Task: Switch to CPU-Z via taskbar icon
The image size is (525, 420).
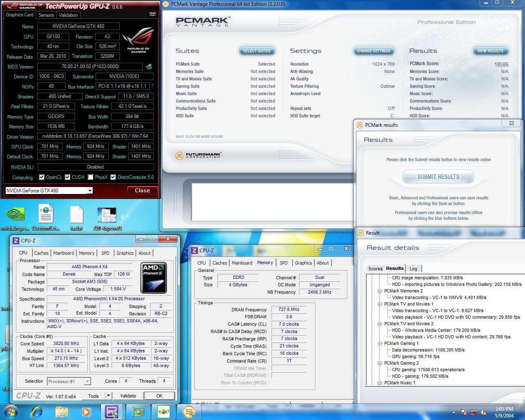Action: (x=112, y=411)
